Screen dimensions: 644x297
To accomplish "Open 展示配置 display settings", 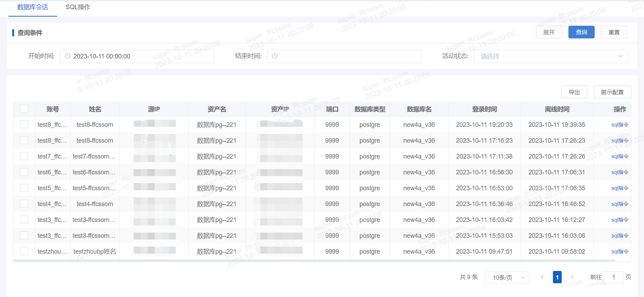I will point(612,92).
